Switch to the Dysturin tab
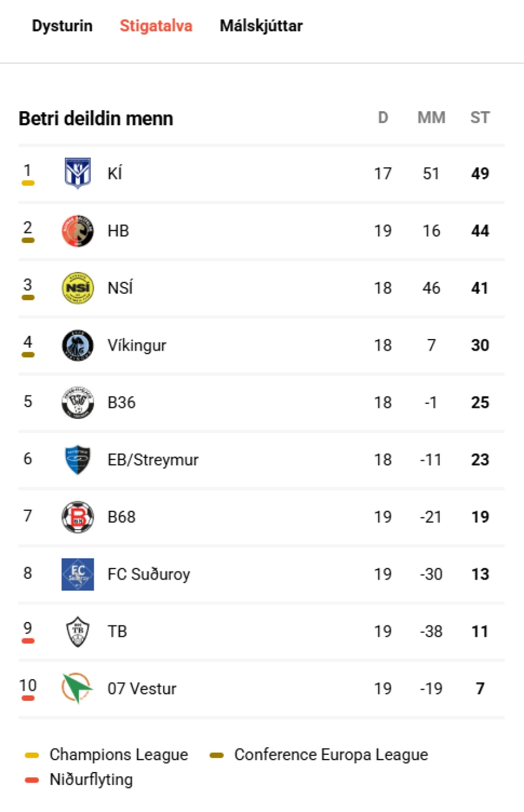This screenshot has width=524, height=812. [62, 26]
